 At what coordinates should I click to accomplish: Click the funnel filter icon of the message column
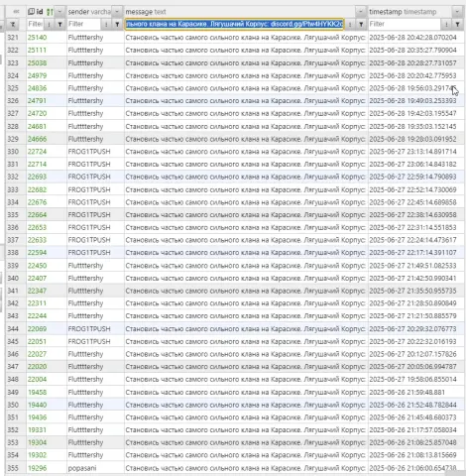pyautogui.click(x=361, y=24)
